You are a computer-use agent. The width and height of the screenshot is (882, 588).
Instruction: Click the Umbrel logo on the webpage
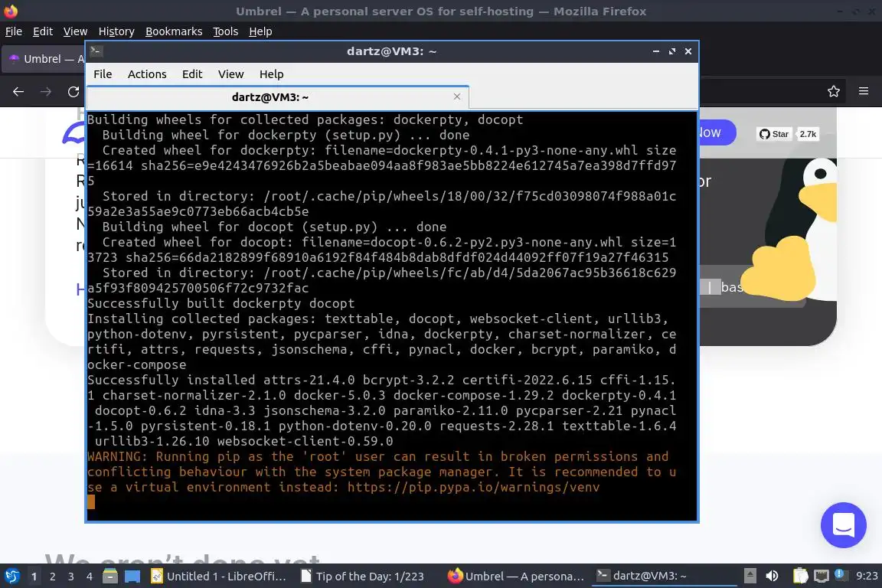pos(73,132)
